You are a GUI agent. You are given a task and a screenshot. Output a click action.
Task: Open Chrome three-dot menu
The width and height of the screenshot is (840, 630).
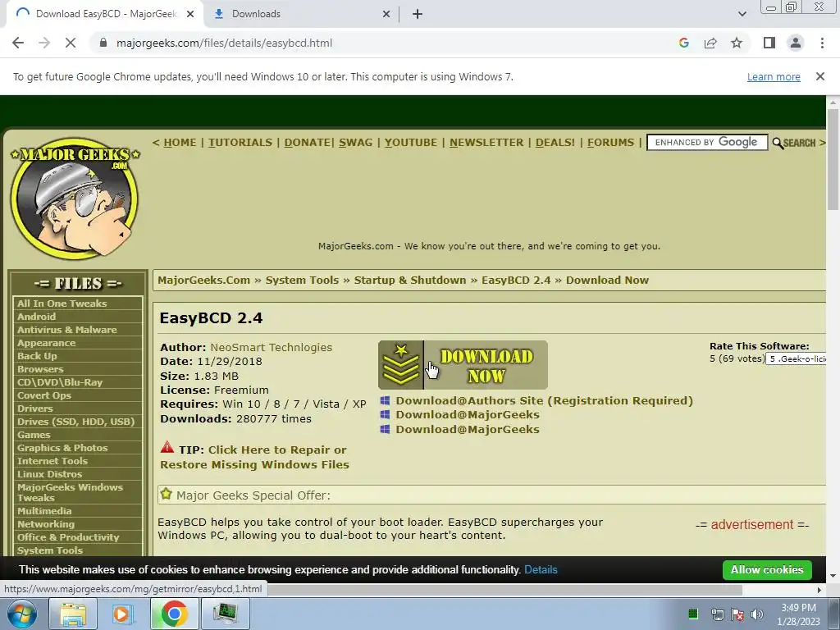[822, 43]
